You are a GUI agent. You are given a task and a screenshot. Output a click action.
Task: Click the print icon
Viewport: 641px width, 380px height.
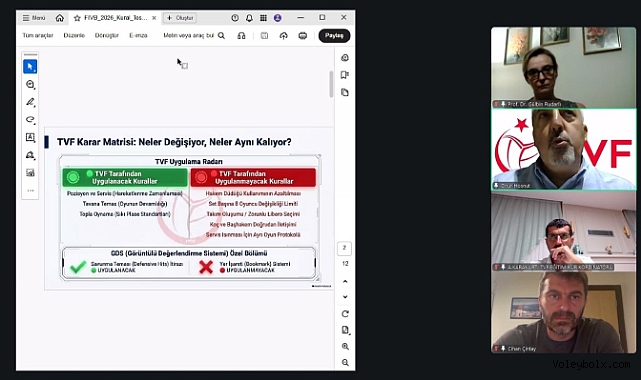click(x=303, y=36)
